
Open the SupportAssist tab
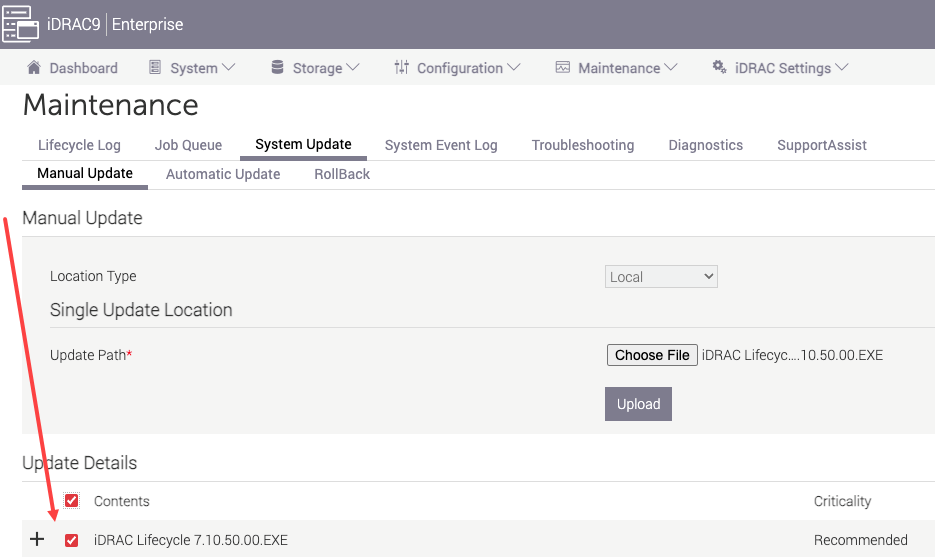click(x=821, y=145)
